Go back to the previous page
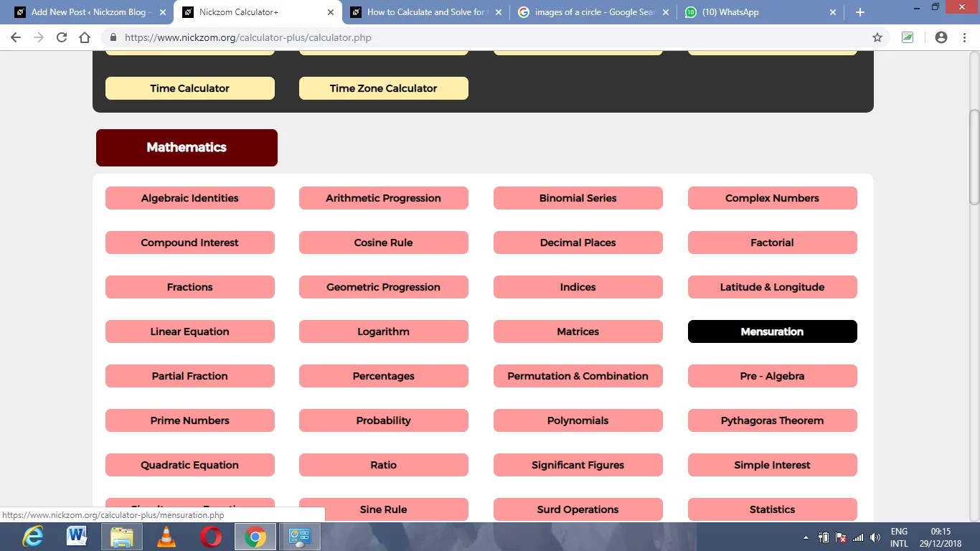The image size is (980, 551). point(16,37)
